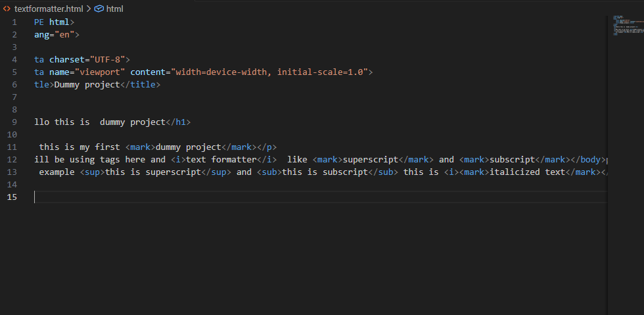Click line number 12 in gutter
Screen dimensions: 644x315
[x=12, y=160]
